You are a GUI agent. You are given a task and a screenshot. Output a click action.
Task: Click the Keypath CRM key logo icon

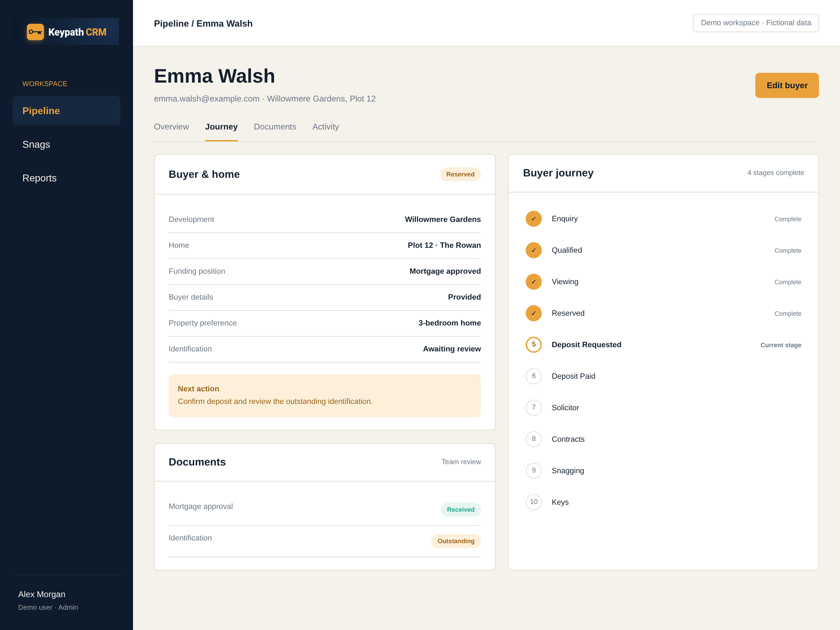(x=35, y=32)
